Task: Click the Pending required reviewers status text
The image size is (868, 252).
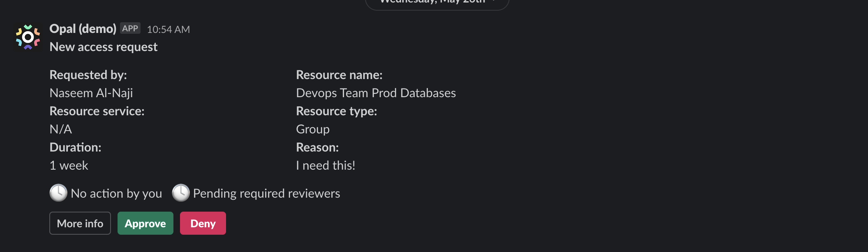Action: point(267,194)
